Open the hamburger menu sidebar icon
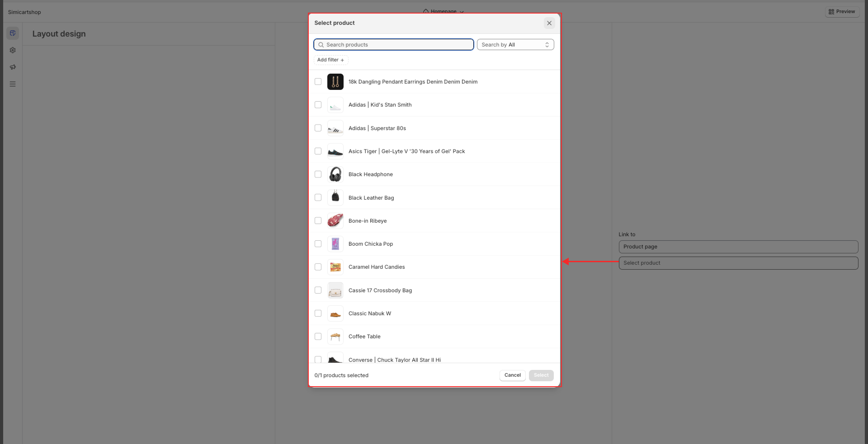The height and width of the screenshot is (444, 868). pos(13,84)
